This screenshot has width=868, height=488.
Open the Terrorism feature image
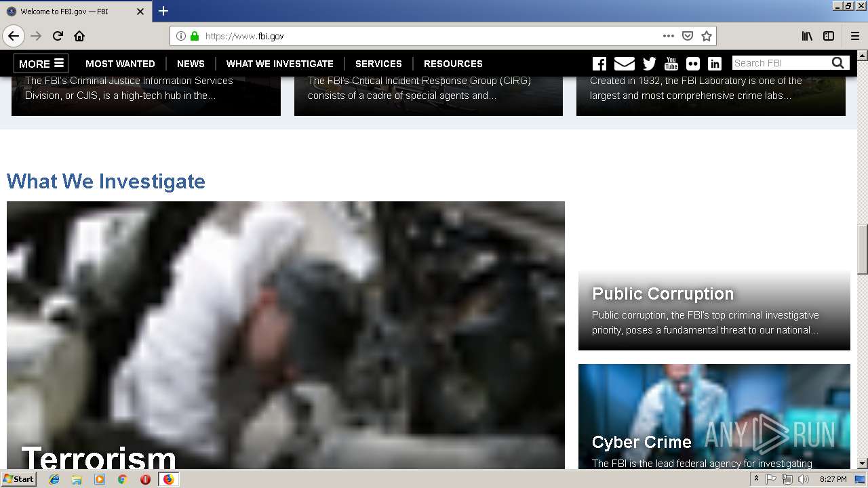pyautogui.click(x=285, y=335)
